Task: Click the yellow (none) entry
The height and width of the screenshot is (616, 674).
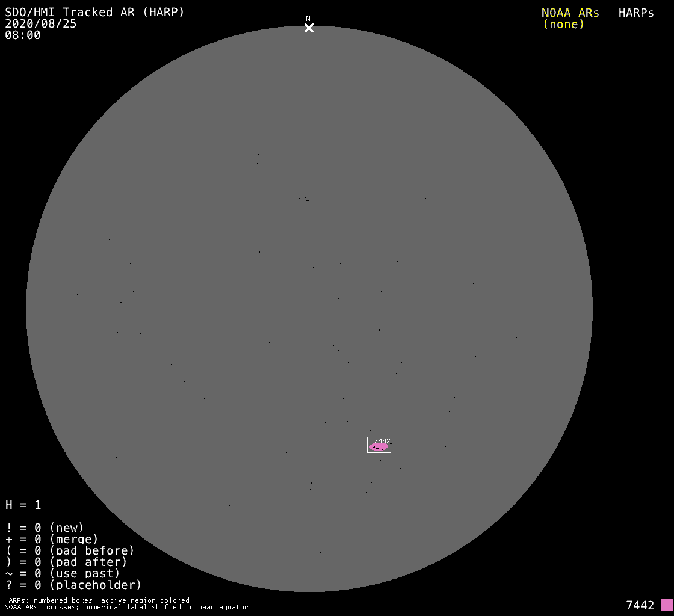Action: (x=563, y=25)
